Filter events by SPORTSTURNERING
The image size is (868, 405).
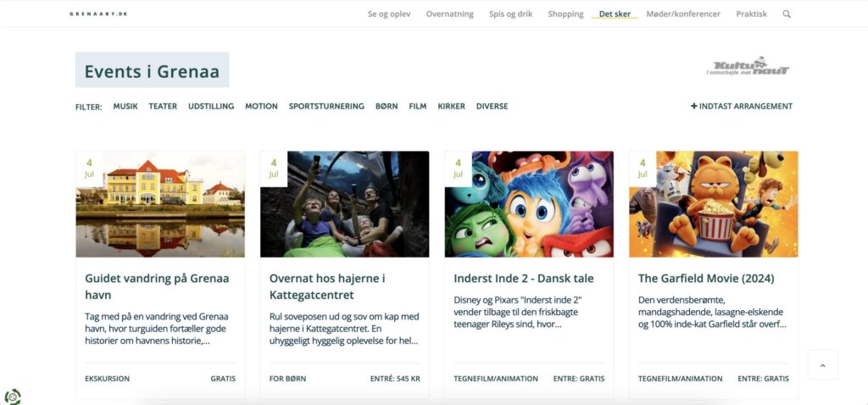coord(326,106)
